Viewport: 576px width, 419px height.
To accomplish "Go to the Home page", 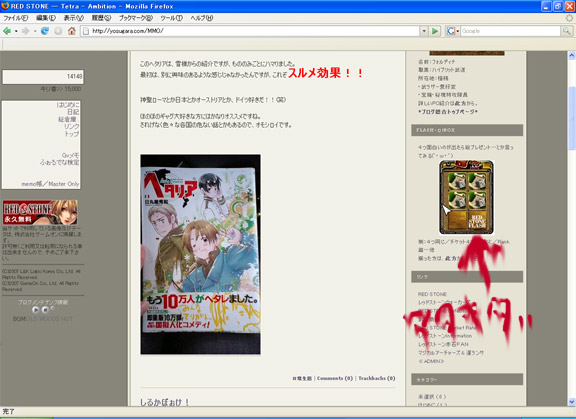I will click(x=72, y=31).
